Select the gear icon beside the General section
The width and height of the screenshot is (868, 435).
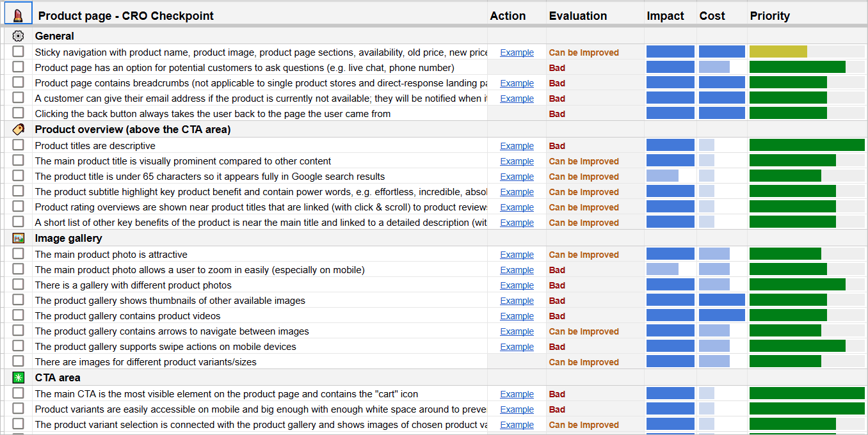(18, 36)
